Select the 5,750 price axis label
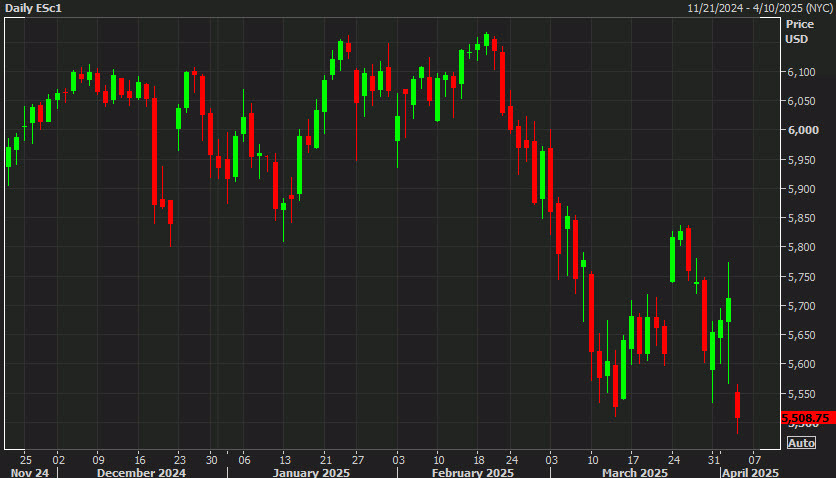Screen dimensions: 836x478 click(801, 277)
